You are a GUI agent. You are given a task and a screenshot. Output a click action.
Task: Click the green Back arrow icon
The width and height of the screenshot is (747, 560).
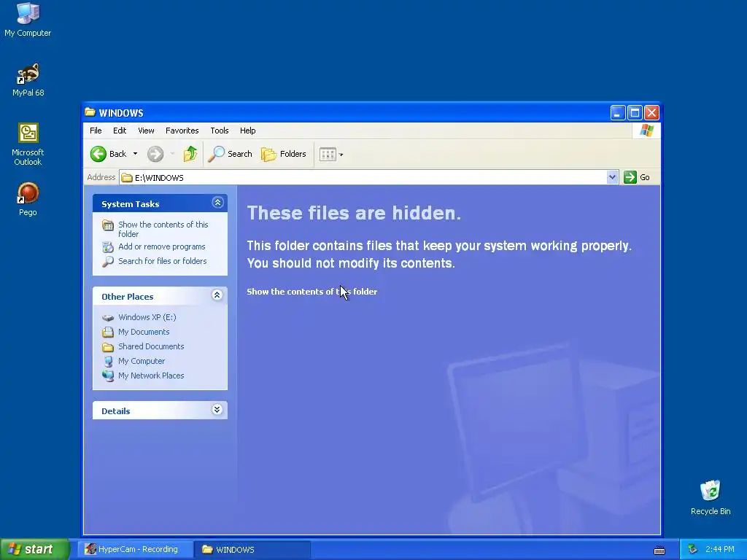pyautogui.click(x=98, y=154)
